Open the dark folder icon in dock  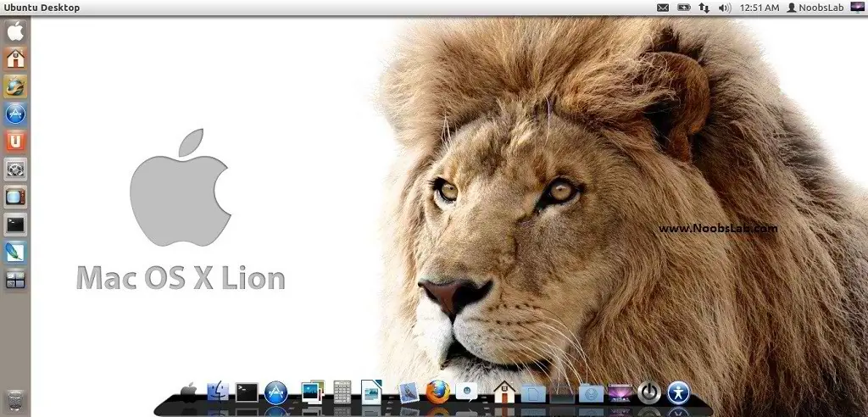click(562, 394)
